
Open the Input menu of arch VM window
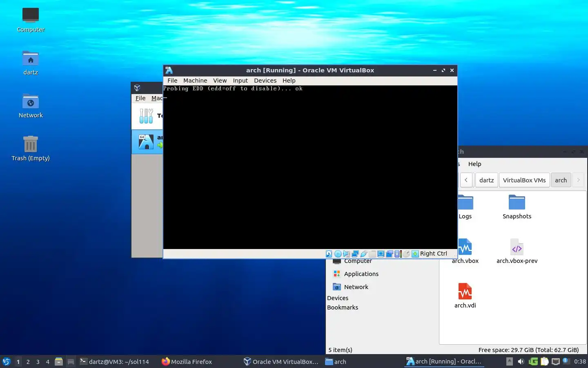[241, 81]
